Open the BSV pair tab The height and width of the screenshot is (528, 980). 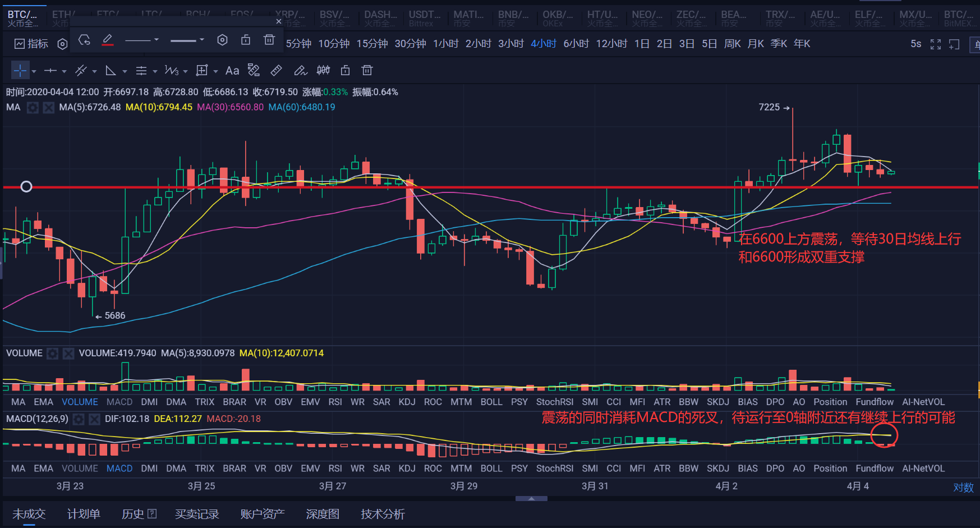335,19
